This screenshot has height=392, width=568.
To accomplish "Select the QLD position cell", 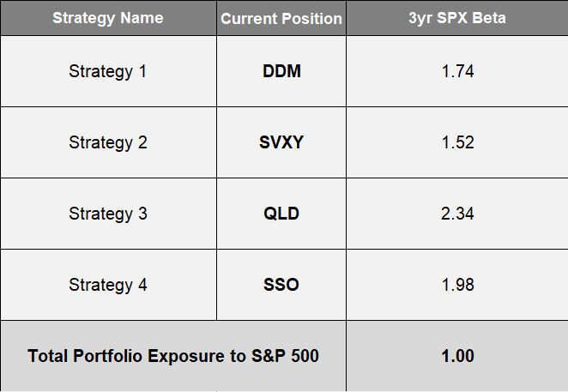I will point(281,214).
